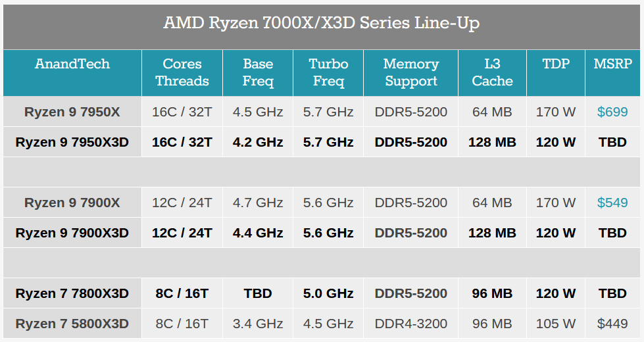The image size is (644, 342).
Task: Select the TDP column header
Action: [556, 64]
